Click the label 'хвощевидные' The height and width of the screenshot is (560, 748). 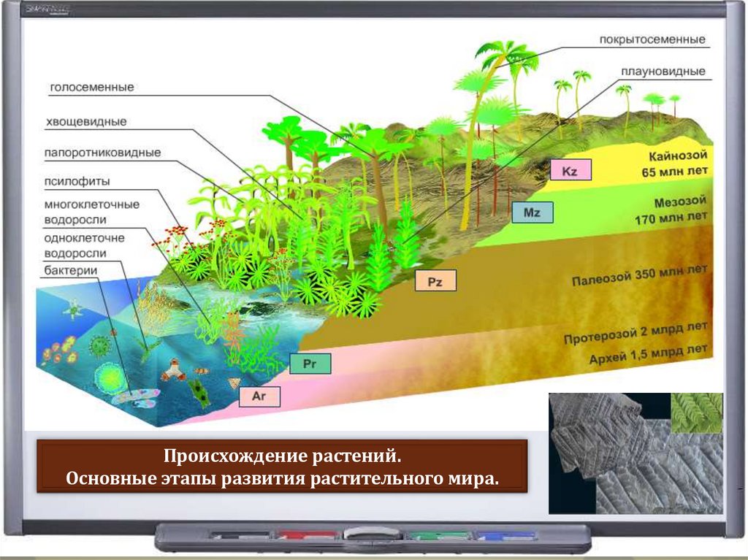[86, 122]
